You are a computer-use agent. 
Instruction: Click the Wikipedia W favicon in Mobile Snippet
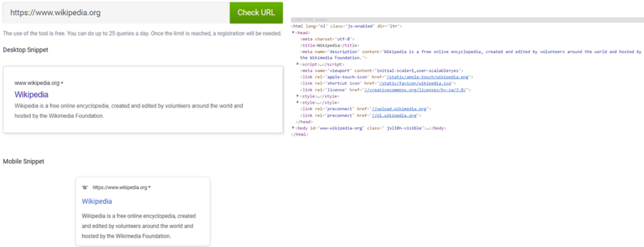[x=85, y=187]
